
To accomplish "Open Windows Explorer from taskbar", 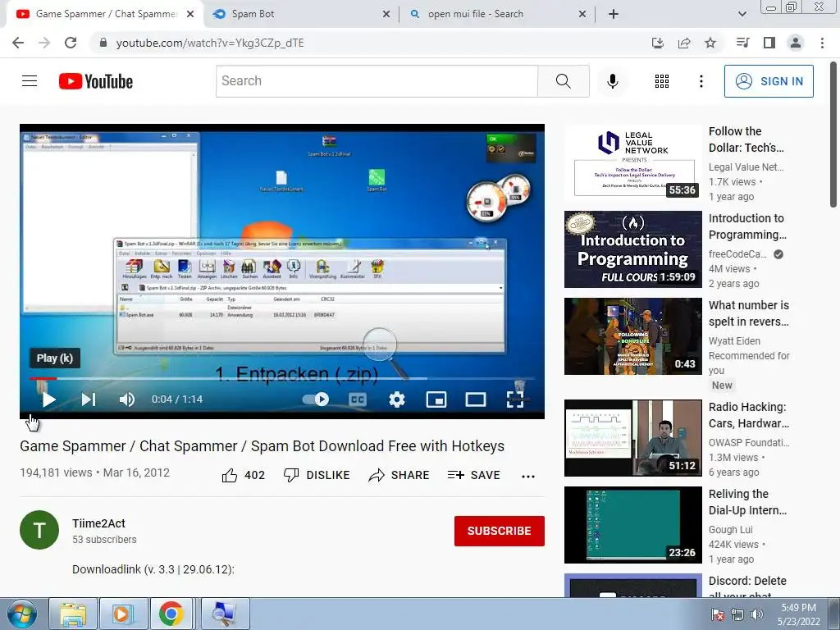I will click(72, 614).
